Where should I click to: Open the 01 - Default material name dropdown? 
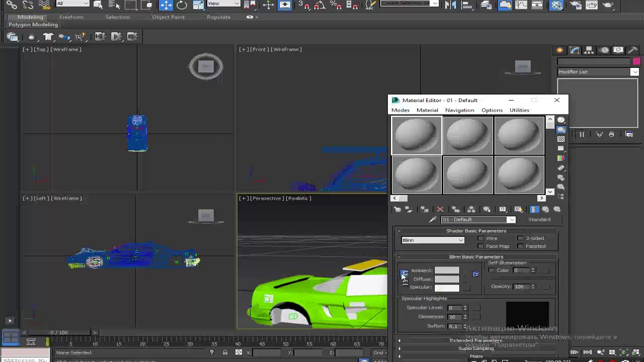click(x=478, y=220)
